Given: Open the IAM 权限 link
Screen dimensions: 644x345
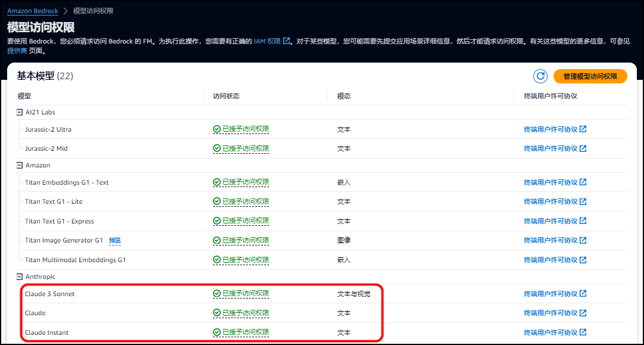Looking at the screenshot, I should 272,41.
